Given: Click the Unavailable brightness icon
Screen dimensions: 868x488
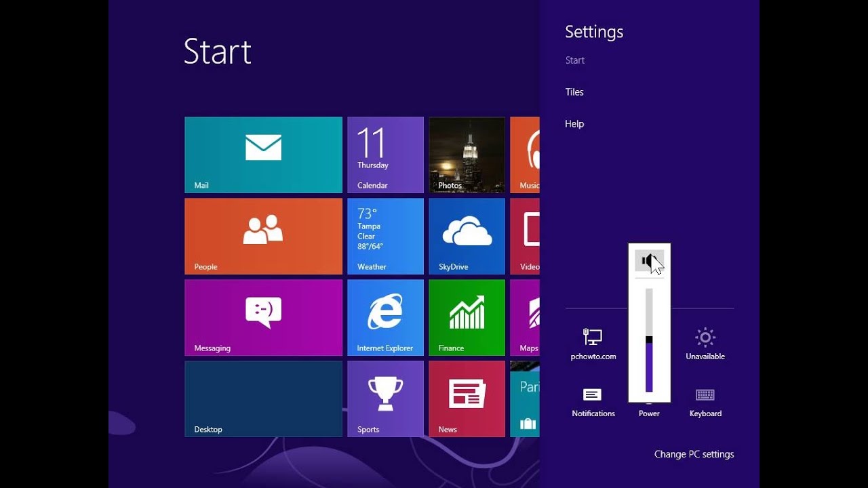Looking at the screenshot, I should tap(705, 344).
